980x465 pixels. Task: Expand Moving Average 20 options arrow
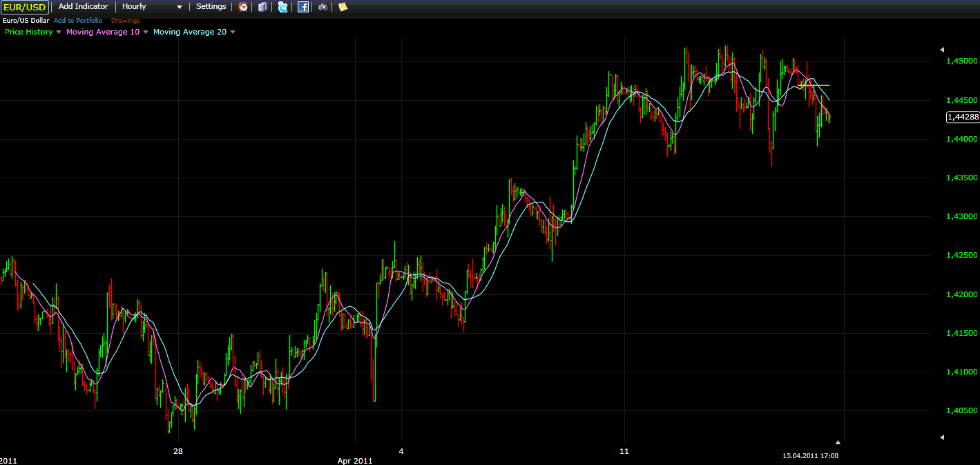[233, 32]
